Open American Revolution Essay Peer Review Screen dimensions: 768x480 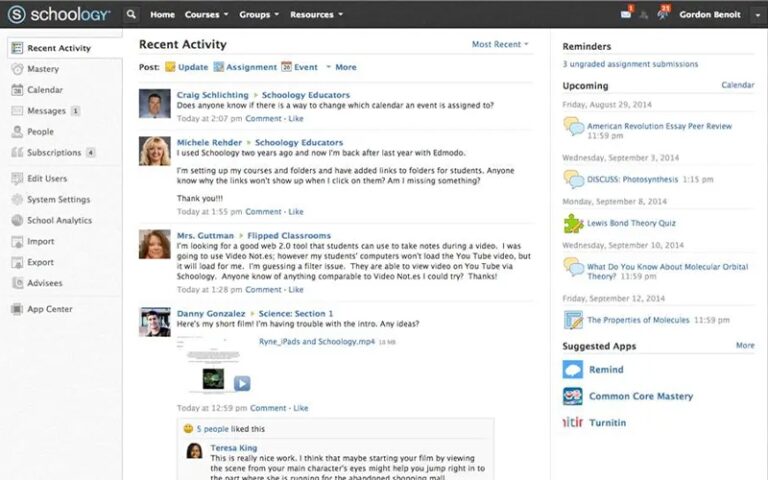[659, 126]
